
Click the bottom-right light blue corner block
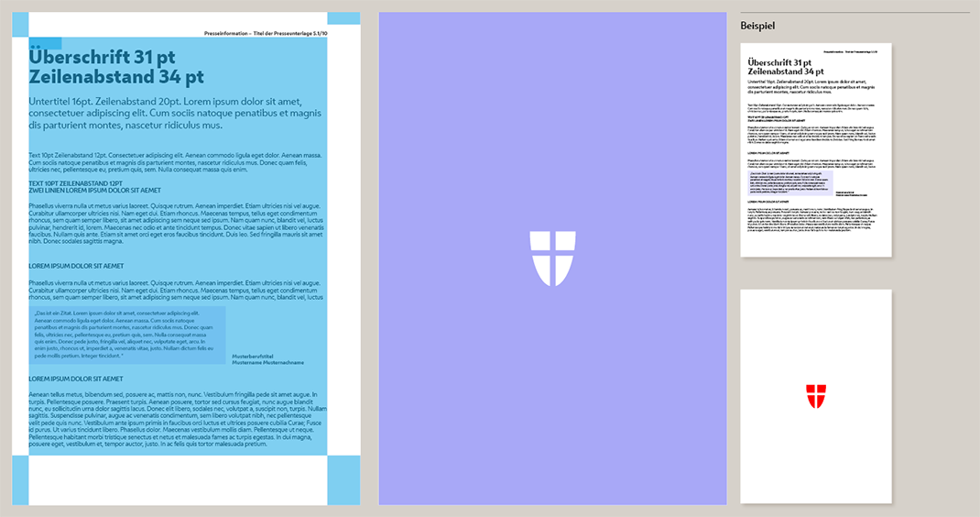coord(343,478)
